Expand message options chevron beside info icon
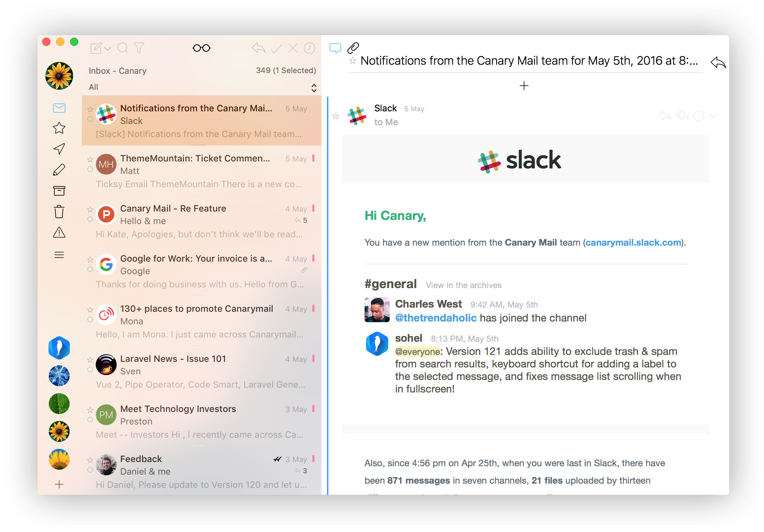The width and height of the screenshot is (764, 532). point(714,116)
